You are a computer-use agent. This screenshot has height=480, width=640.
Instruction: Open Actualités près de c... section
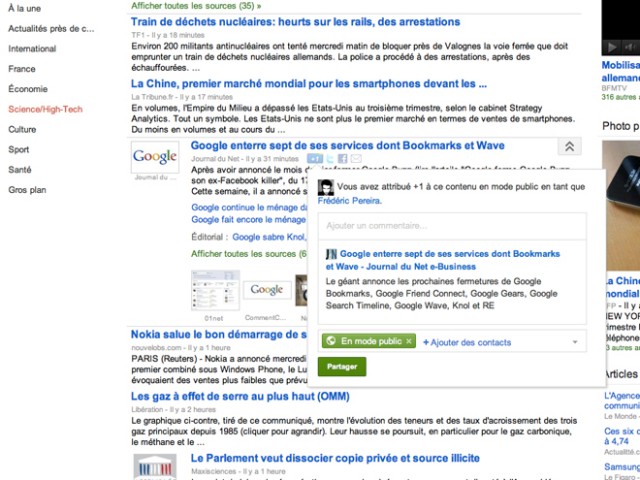(51, 29)
